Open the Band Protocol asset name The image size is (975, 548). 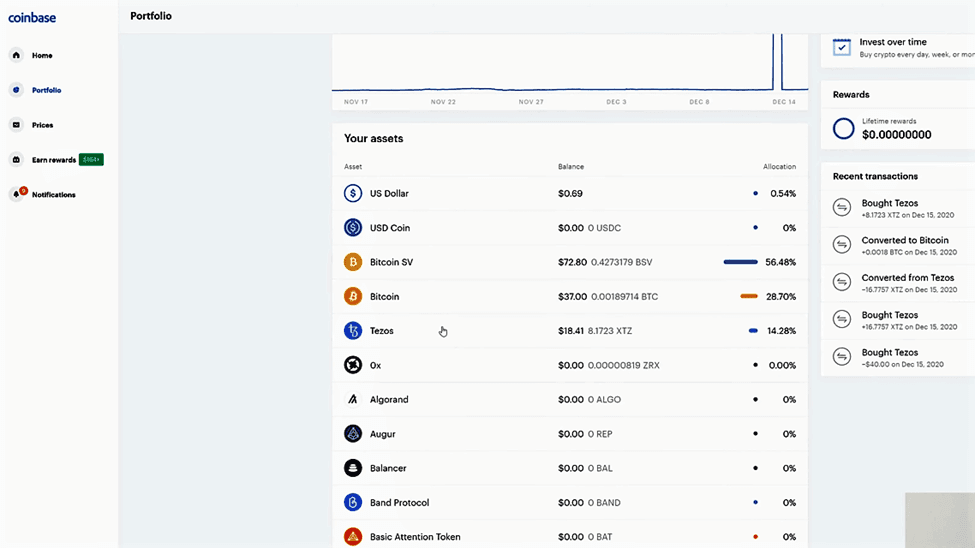tap(399, 503)
